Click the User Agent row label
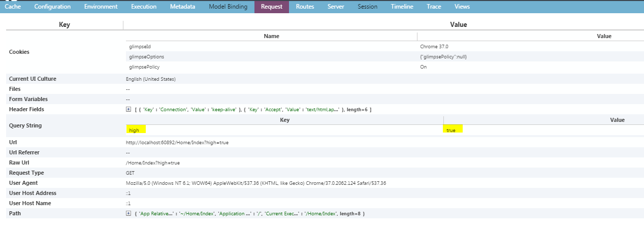 click(x=23, y=183)
